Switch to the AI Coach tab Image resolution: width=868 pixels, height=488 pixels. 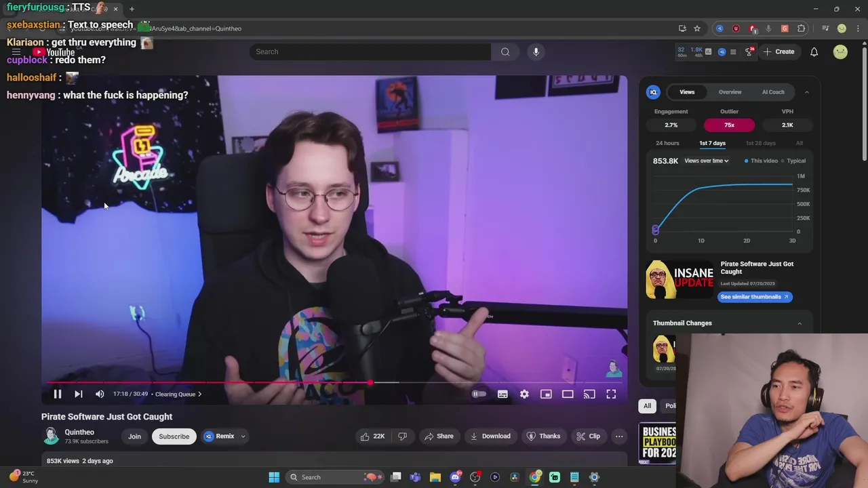pos(773,92)
